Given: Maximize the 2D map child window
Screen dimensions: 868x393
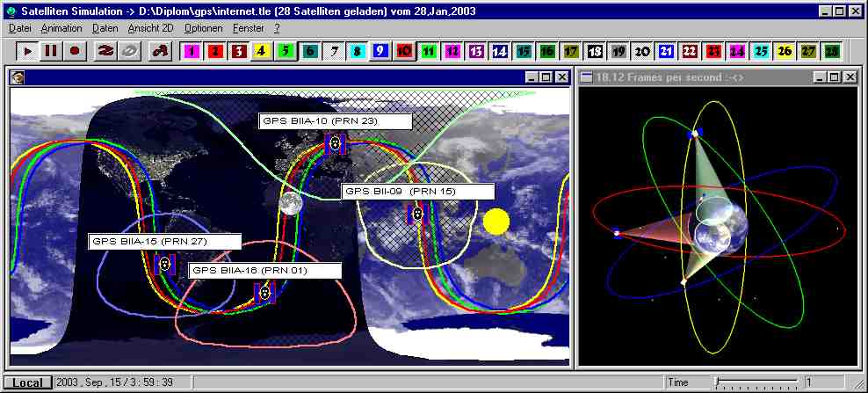Looking at the screenshot, I should [x=546, y=77].
